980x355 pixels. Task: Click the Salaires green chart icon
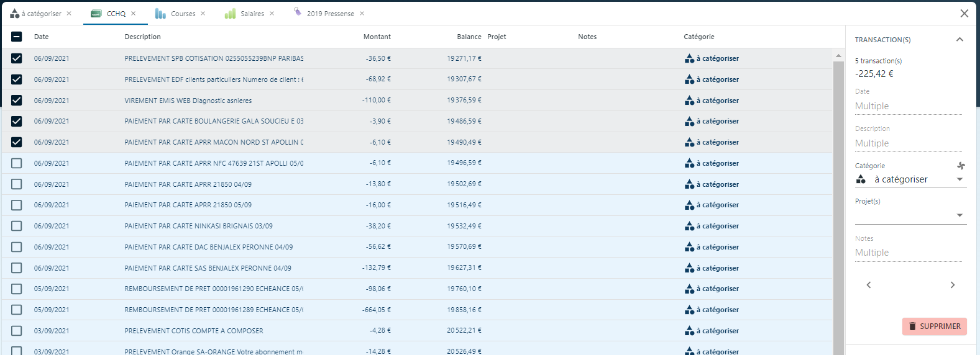click(230, 14)
